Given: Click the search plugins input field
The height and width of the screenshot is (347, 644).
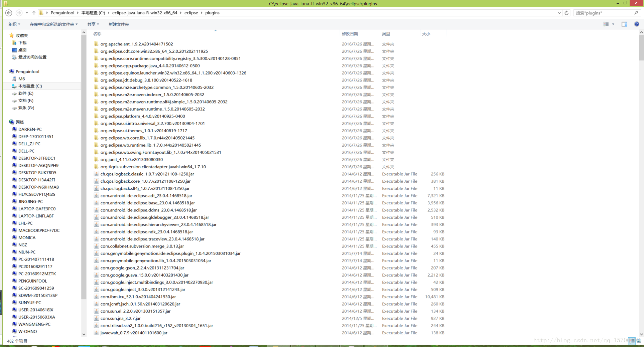Looking at the screenshot, I should [x=604, y=13].
